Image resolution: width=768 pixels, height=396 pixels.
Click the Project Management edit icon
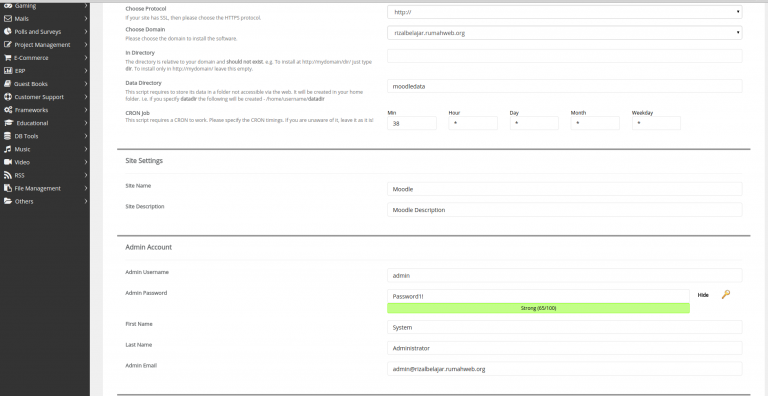[x=7, y=45]
